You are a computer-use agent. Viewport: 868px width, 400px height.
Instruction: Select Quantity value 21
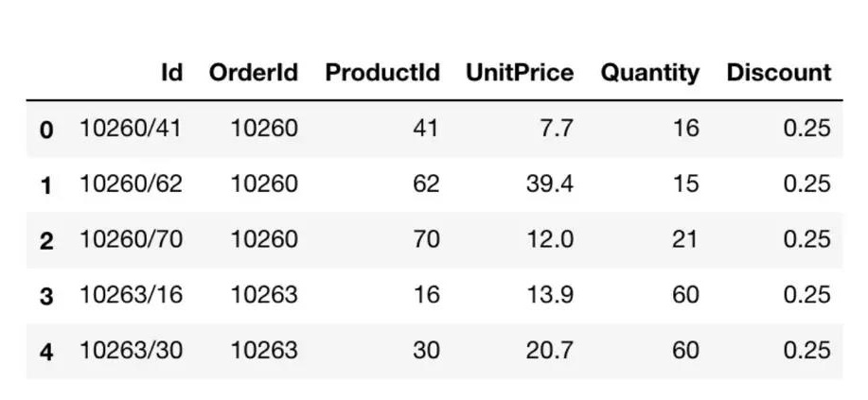pos(684,239)
